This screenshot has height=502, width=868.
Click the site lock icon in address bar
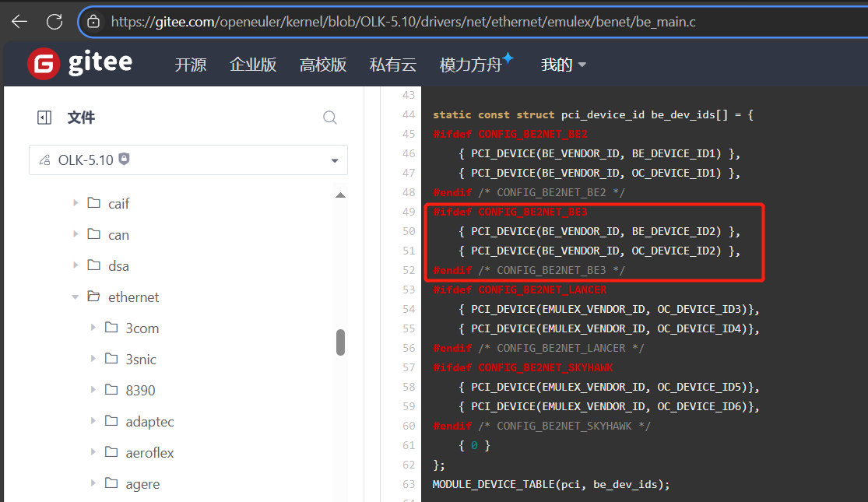pyautogui.click(x=93, y=22)
